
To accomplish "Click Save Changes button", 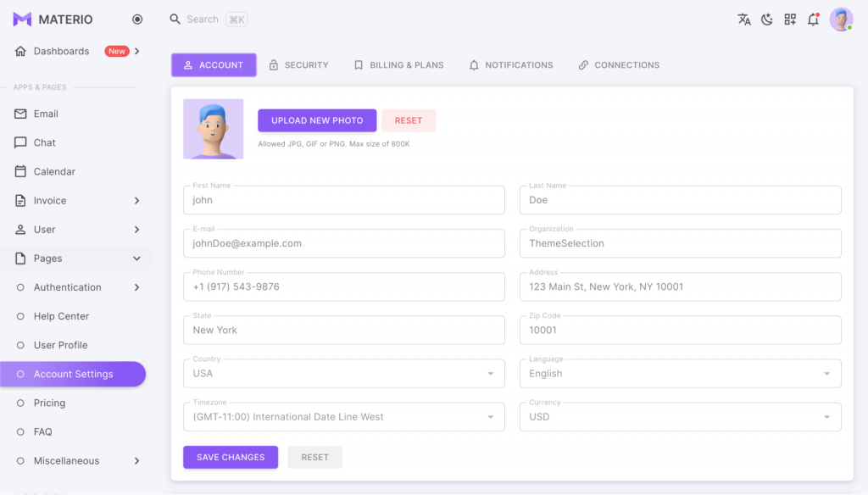I will coord(231,457).
